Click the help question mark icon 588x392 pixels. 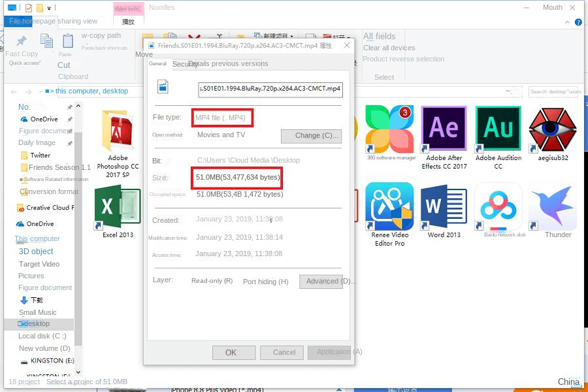(x=579, y=22)
